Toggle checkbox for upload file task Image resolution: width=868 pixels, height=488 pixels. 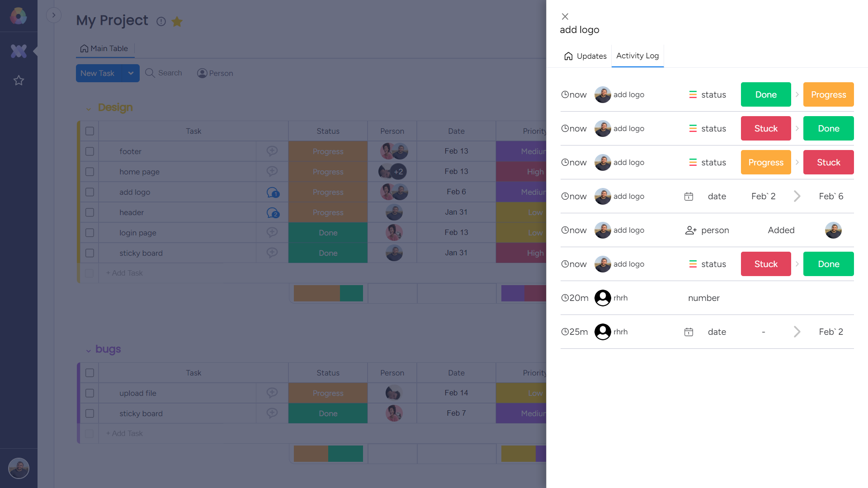tap(90, 393)
